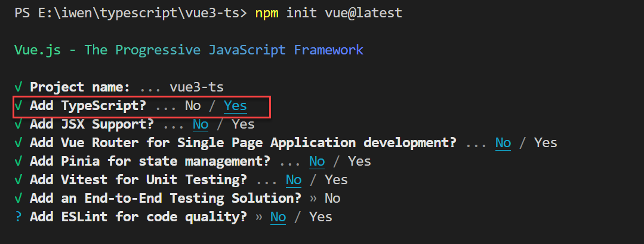Screen dimensions: 644x244
Task: Choose Yes for Add ESLint code quality
Action: coord(321,217)
